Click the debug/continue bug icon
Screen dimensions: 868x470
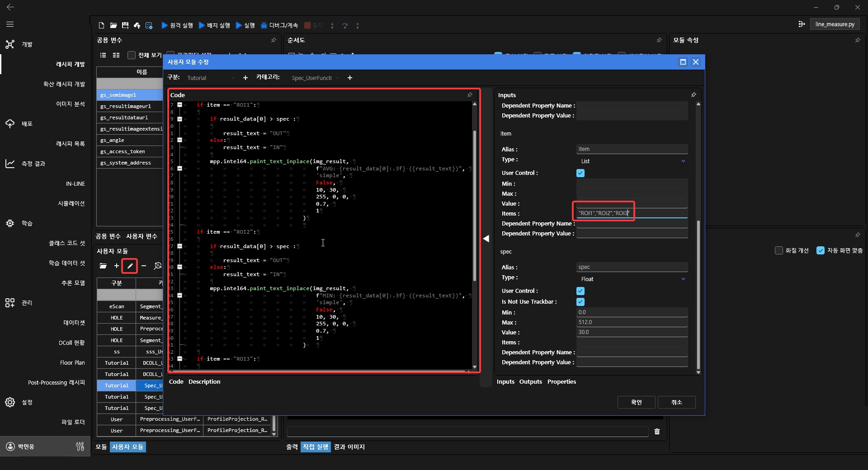point(264,25)
